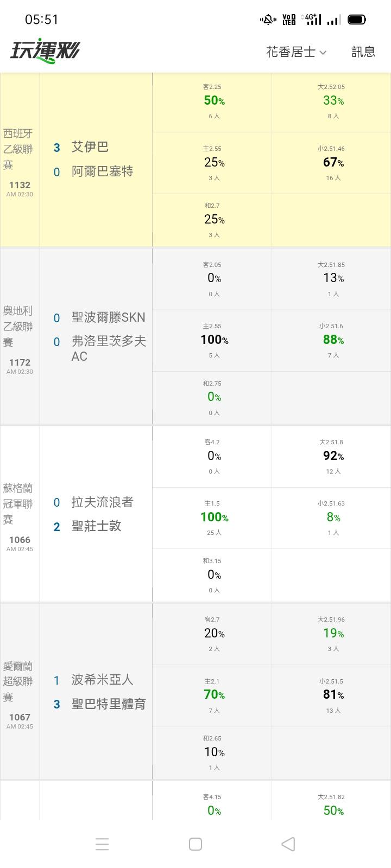Open the 訊息 messages page

pyautogui.click(x=363, y=52)
